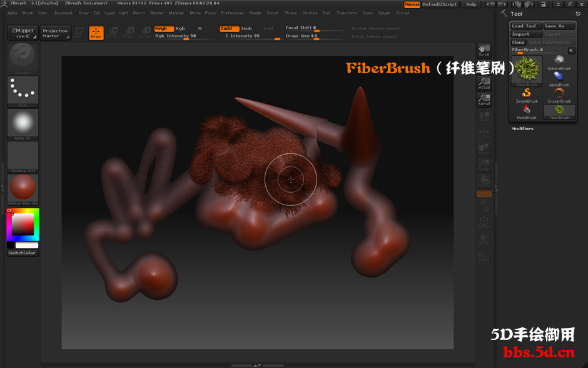Click the Lasso selection icon

(484, 256)
